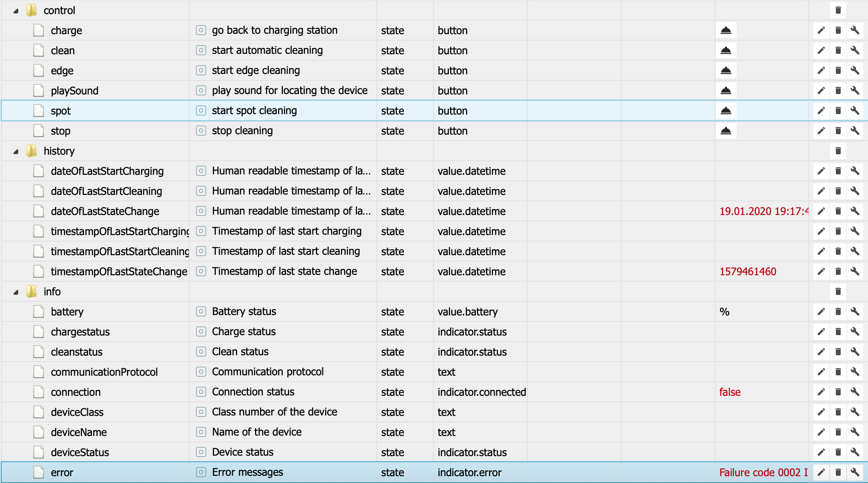Click the Failure code error value

coord(763,473)
